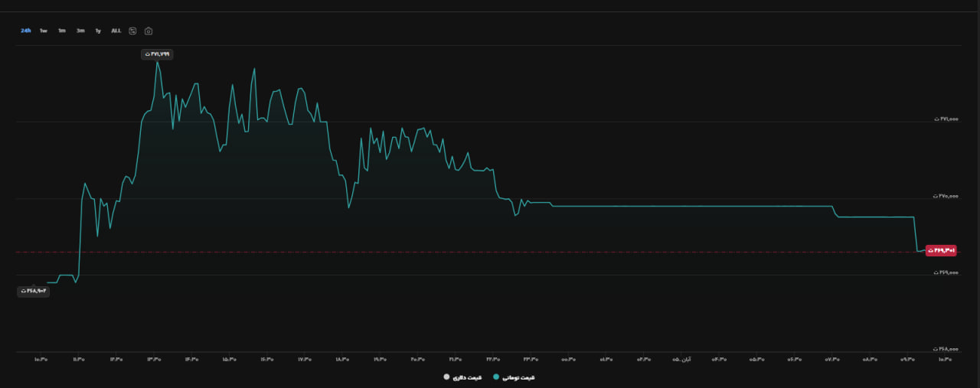980x388 pixels.
Task: Click the قیمت دلاری legend label
Action: click(468, 377)
